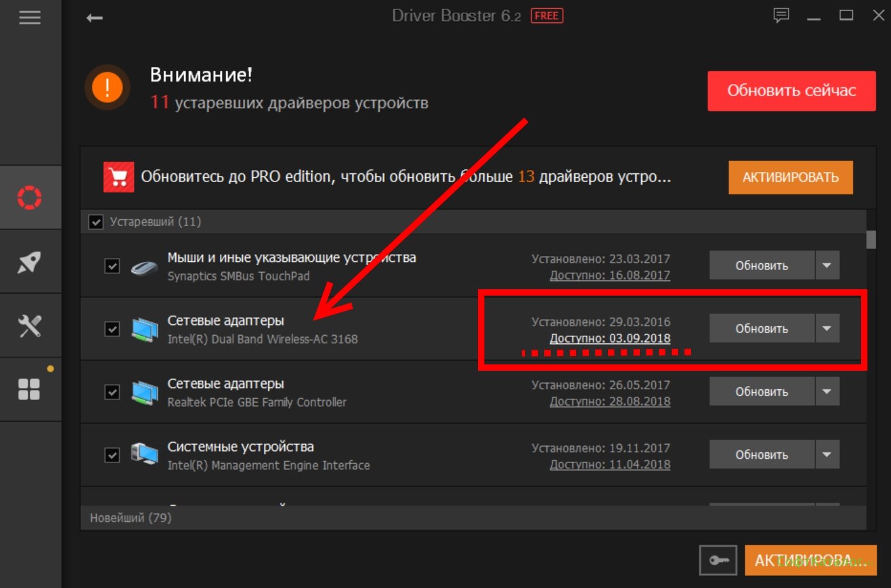Uncheck the Realtek PCIe GBE checkbox
891x588 pixels.
pos(112,392)
